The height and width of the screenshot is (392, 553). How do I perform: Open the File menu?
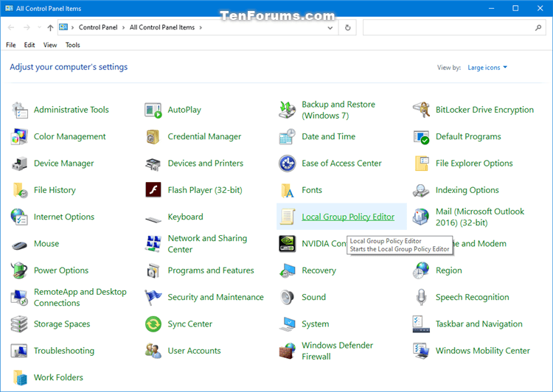pyautogui.click(x=11, y=45)
